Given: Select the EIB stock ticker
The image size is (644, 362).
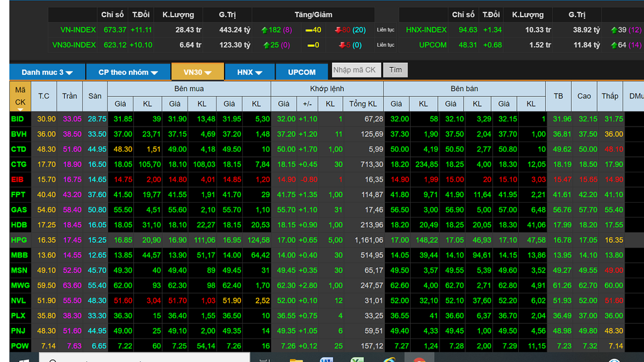Looking at the screenshot, I should [x=17, y=180].
